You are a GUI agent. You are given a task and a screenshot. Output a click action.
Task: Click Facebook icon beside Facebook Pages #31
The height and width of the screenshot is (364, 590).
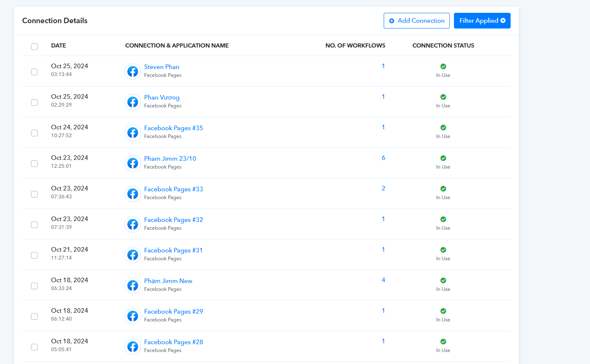(133, 255)
